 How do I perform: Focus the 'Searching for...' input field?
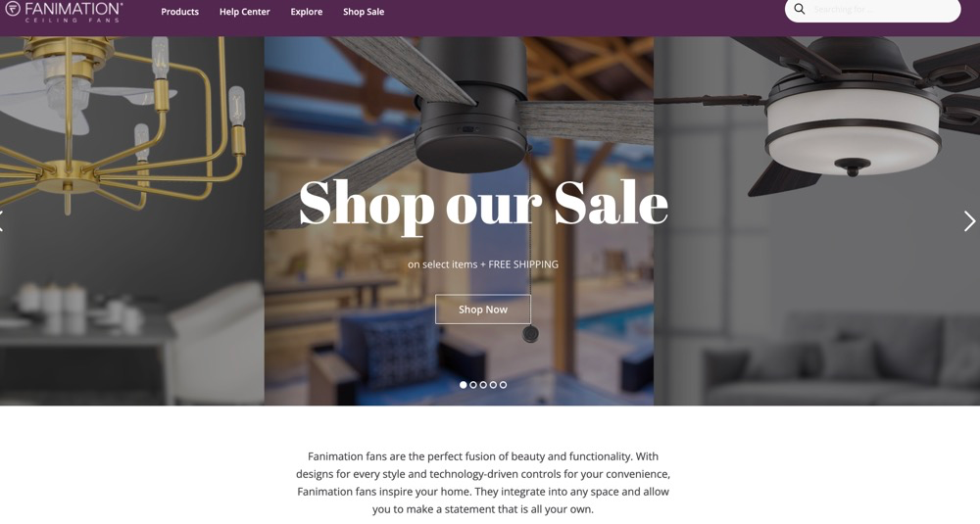(883, 10)
